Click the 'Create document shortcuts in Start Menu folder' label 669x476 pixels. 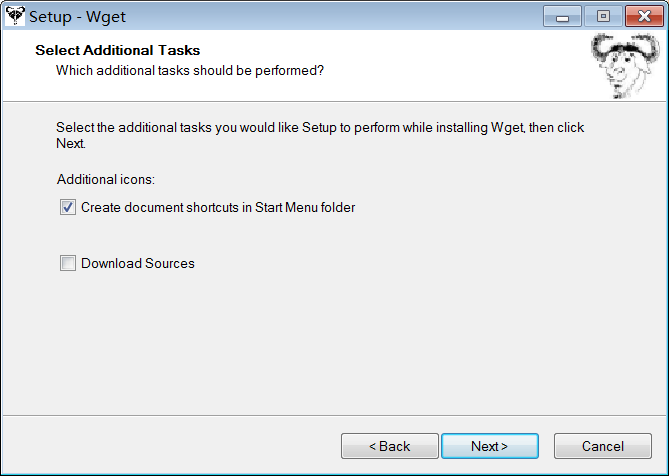coord(218,207)
